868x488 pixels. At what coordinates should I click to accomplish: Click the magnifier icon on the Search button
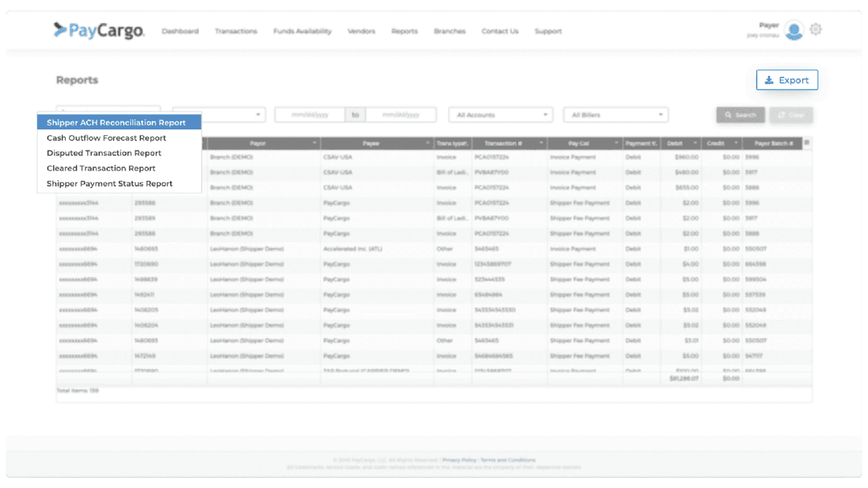pyautogui.click(x=728, y=114)
